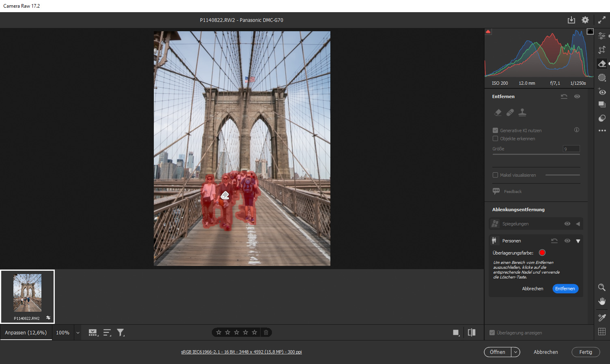Enable Makel visualisieren checkbox
This screenshot has height=364, width=610.
point(495,175)
